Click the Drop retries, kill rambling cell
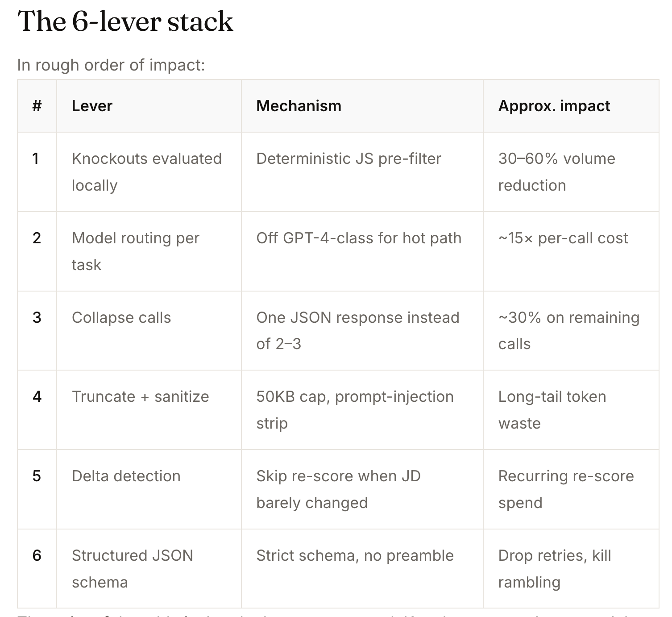 [571, 569]
